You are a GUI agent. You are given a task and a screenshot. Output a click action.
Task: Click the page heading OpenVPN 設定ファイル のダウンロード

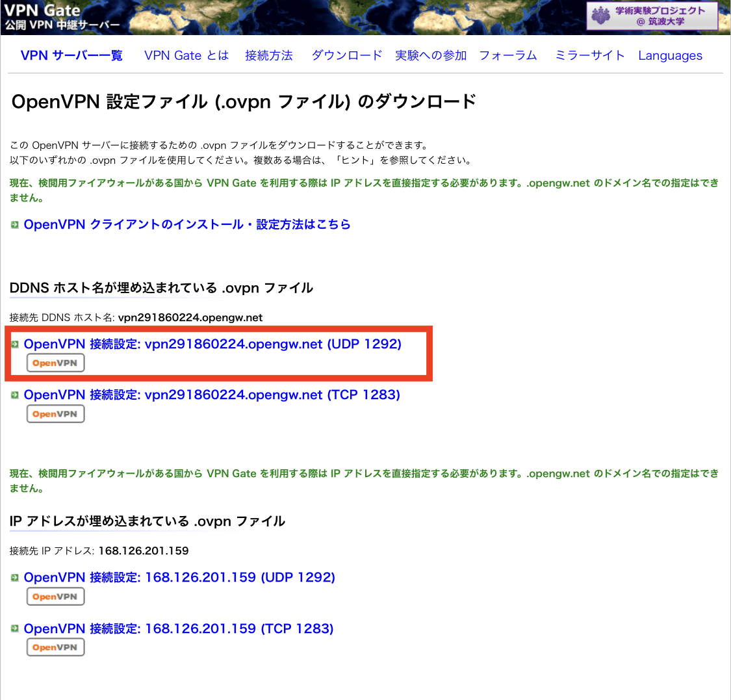(x=244, y=101)
